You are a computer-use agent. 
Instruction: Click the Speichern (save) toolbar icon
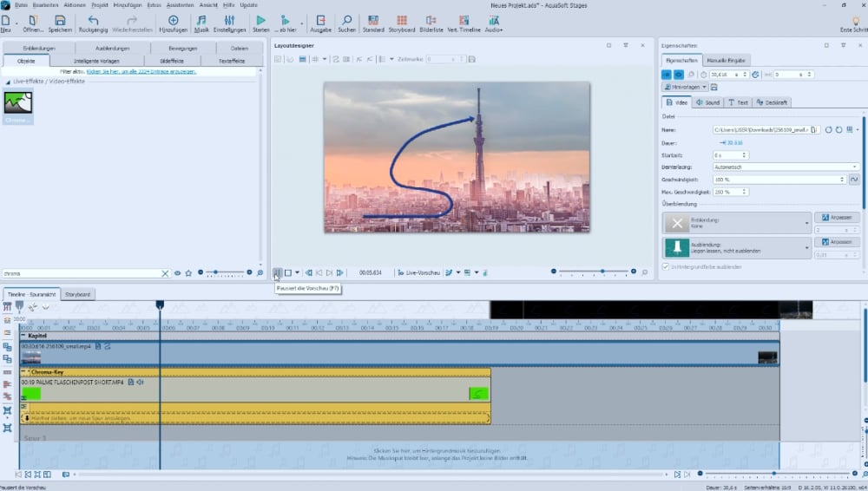[x=60, y=20]
